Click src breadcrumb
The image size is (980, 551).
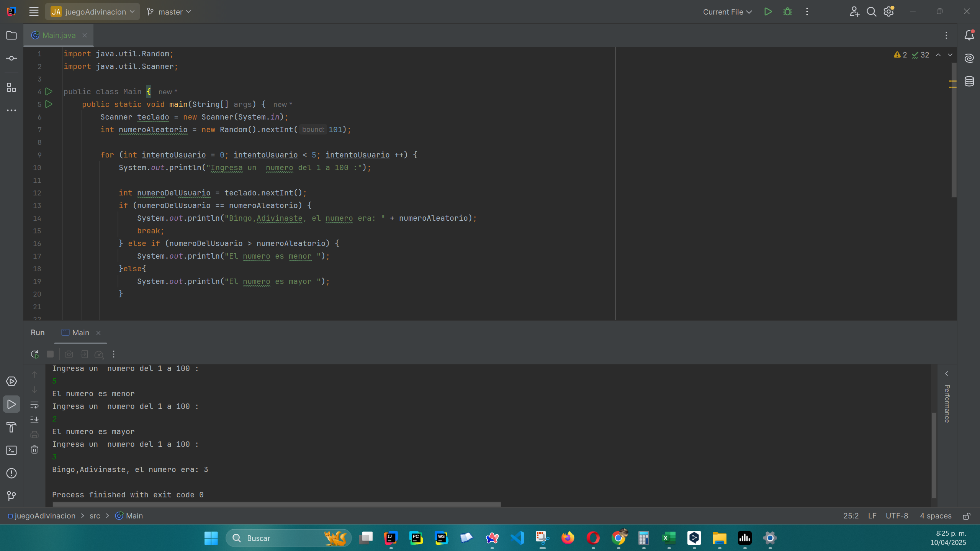pyautogui.click(x=95, y=516)
